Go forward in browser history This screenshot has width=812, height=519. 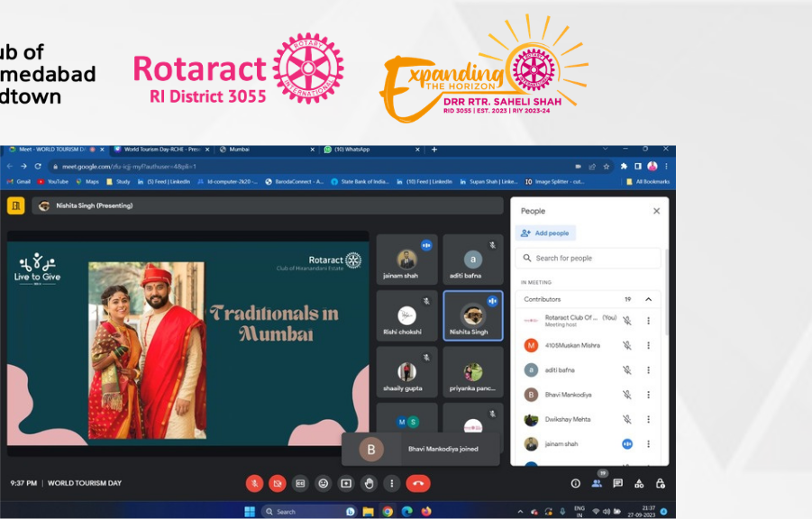click(x=23, y=167)
